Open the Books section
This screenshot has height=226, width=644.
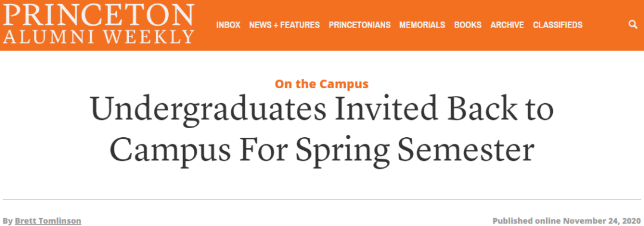click(468, 25)
